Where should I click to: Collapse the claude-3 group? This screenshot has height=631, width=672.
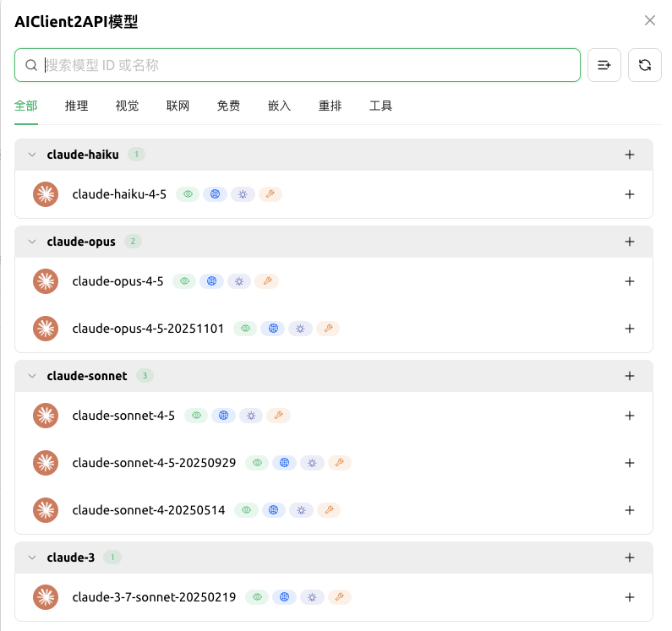32,558
